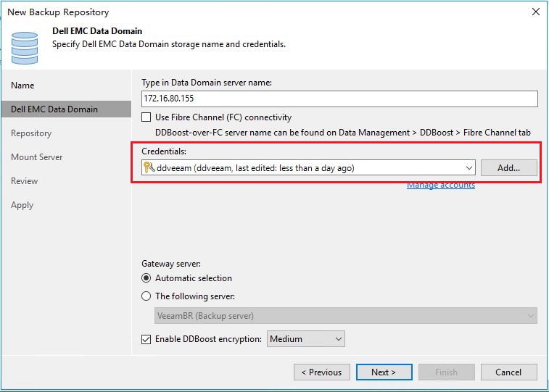Open the Repository wizard step
This screenshot has width=549, height=392.
click(31, 133)
